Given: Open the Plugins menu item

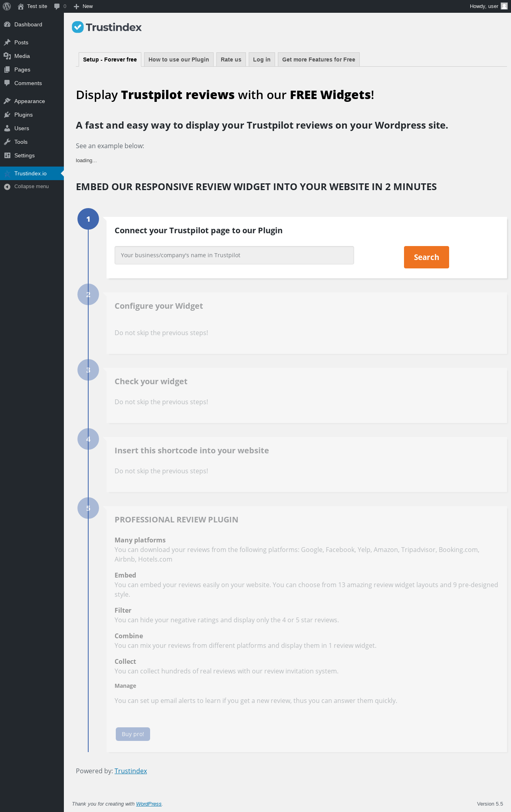Looking at the screenshot, I should [32, 115].
